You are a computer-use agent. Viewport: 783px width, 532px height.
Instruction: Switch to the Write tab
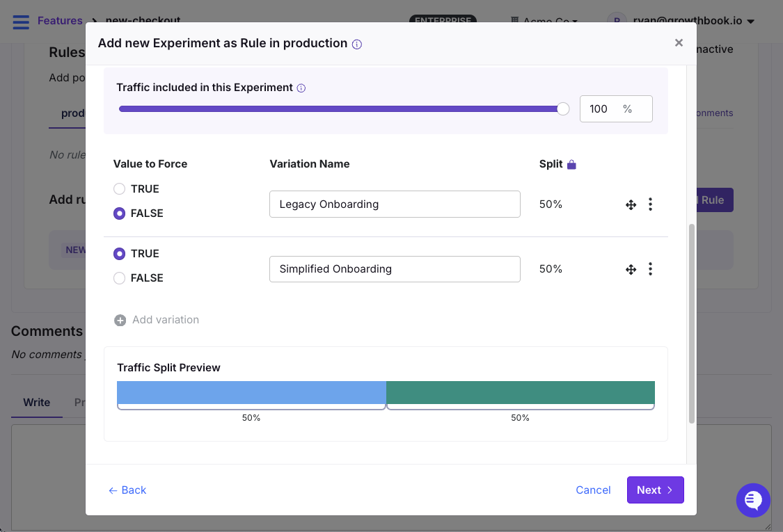click(x=36, y=402)
